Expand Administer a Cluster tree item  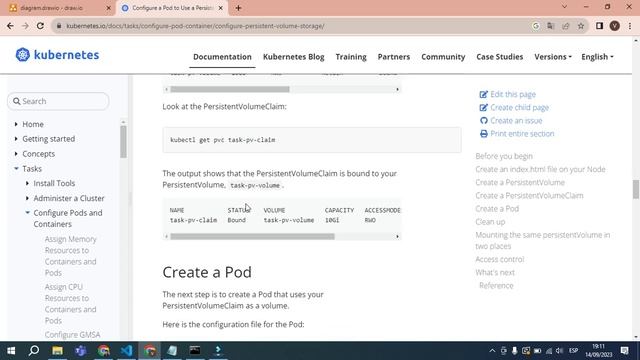pyautogui.click(x=27, y=198)
